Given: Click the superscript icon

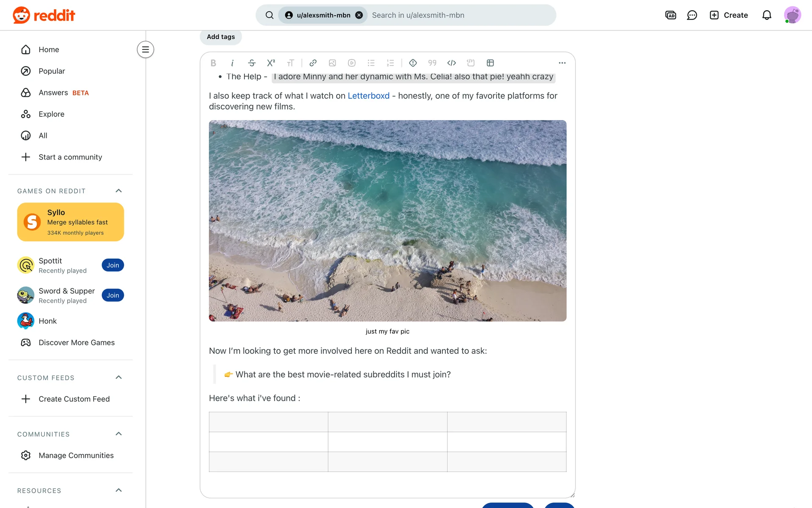Looking at the screenshot, I should click(271, 63).
